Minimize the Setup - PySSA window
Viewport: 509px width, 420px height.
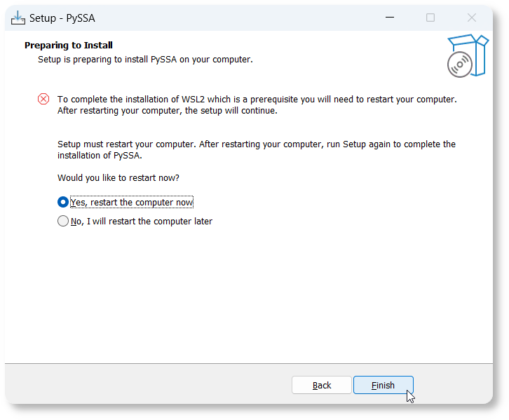390,18
